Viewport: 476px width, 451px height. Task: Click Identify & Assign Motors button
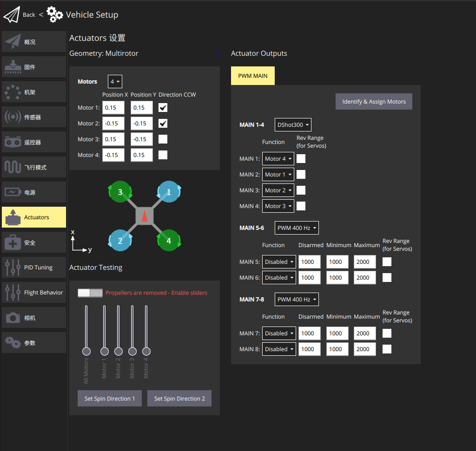(374, 102)
